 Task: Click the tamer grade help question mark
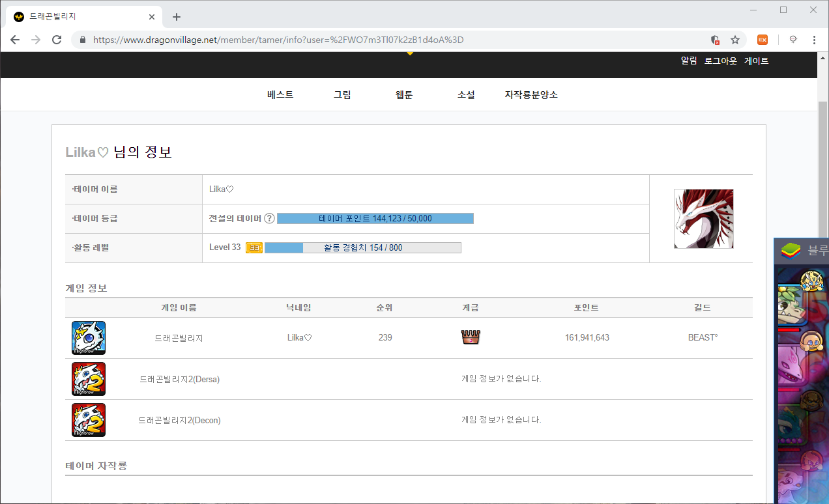point(269,218)
